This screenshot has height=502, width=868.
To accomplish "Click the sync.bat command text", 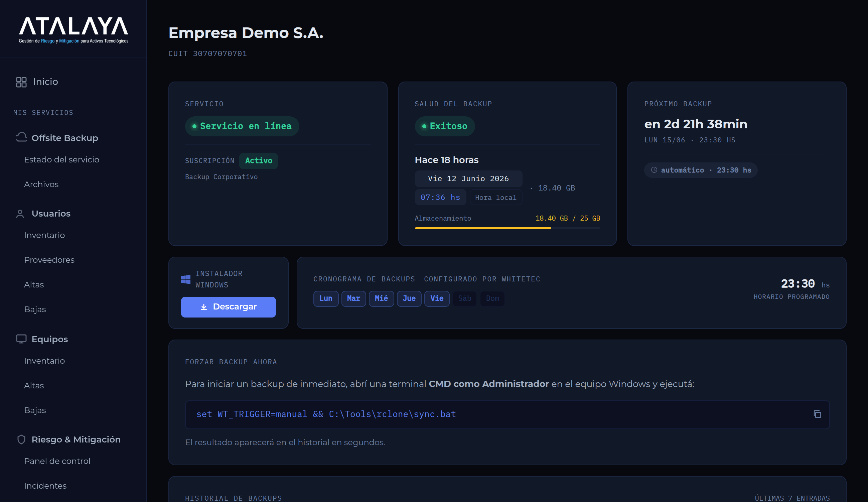I will (x=326, y=414).
